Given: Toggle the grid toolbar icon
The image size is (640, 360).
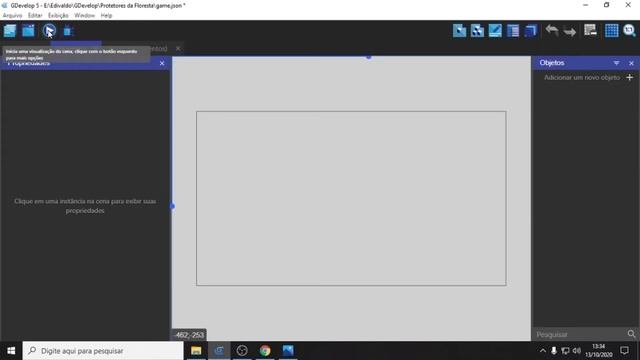Looking at the screenshot, I should 611,31.
